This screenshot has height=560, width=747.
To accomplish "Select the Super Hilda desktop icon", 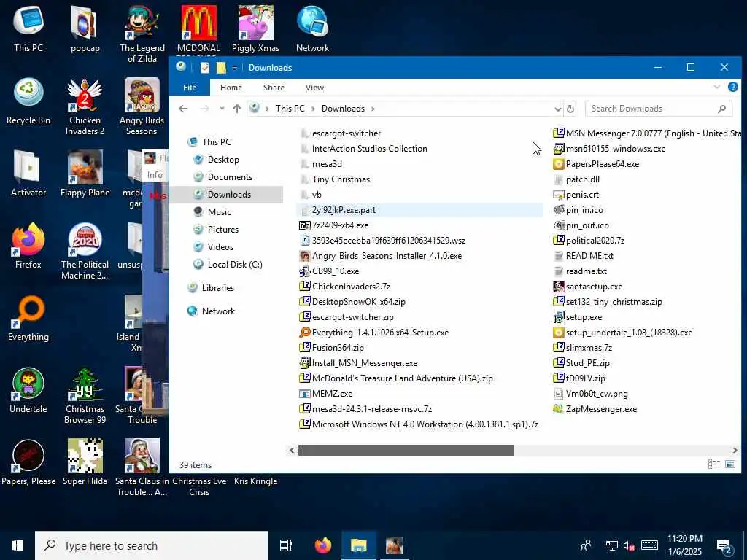I will 85,462.
